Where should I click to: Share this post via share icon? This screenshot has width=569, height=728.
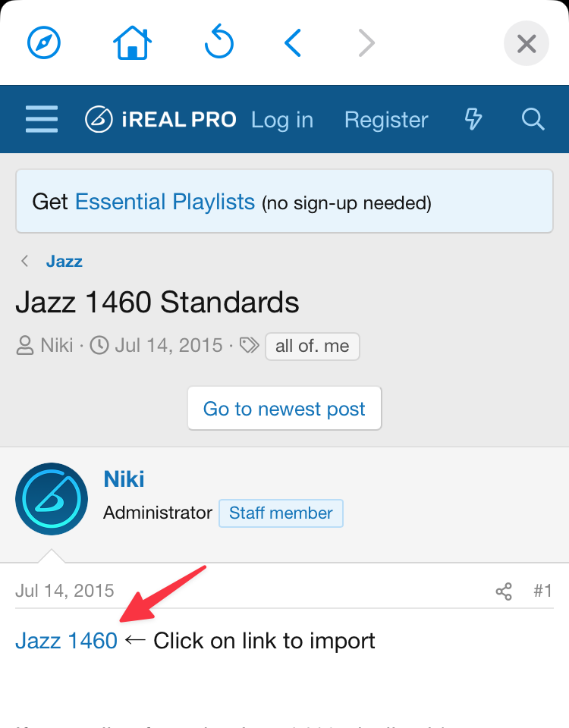point(504,591)
